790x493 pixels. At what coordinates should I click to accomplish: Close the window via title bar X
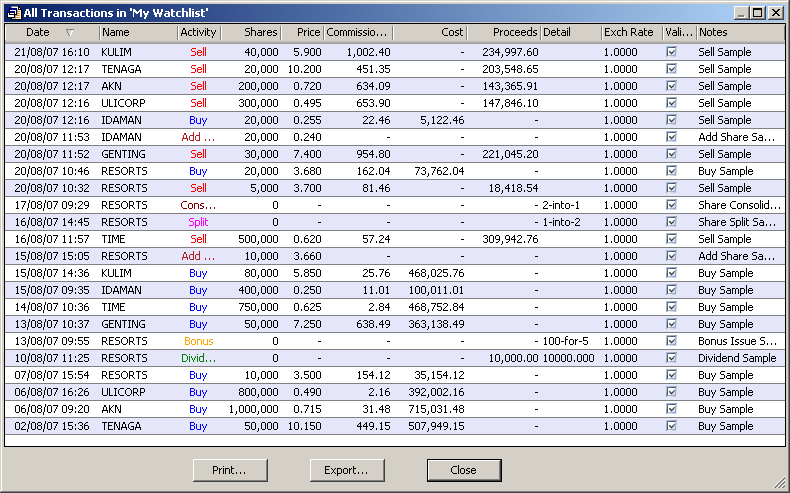pyautogui.click(x=776, y=13)
